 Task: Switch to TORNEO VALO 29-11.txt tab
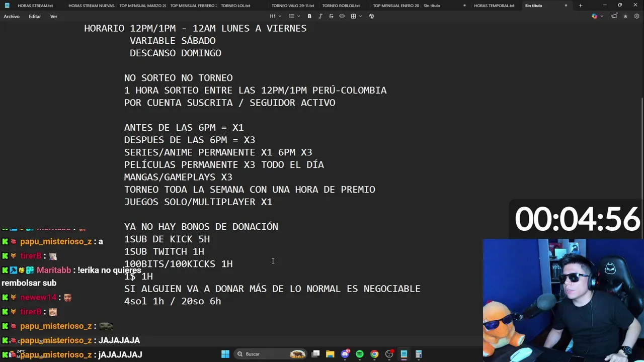click(293, 6)
